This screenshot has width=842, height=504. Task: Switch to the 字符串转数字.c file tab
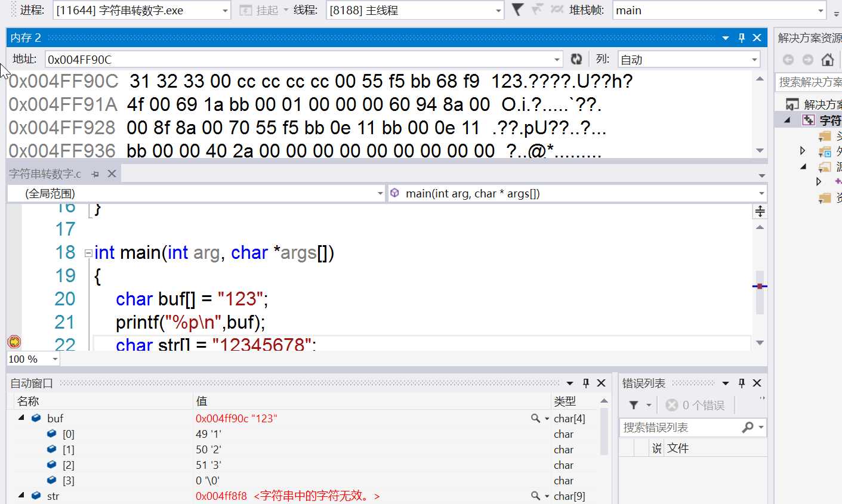[45, 174]
